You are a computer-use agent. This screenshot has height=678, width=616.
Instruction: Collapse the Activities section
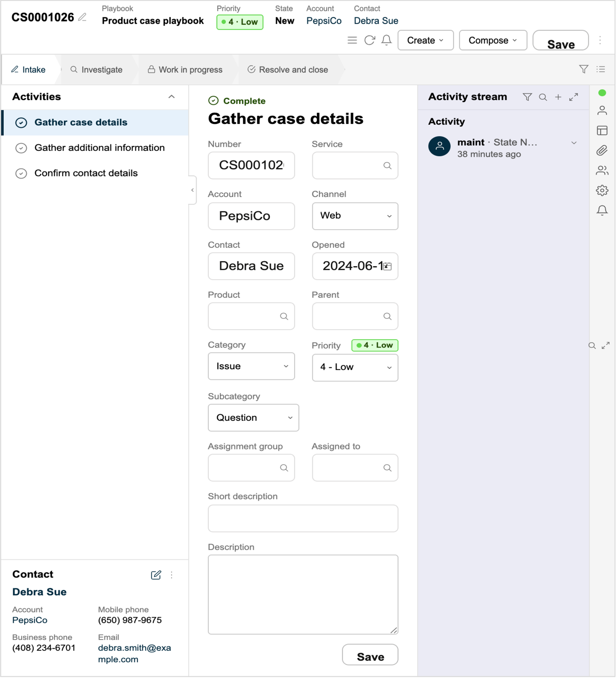coord(172,97)
